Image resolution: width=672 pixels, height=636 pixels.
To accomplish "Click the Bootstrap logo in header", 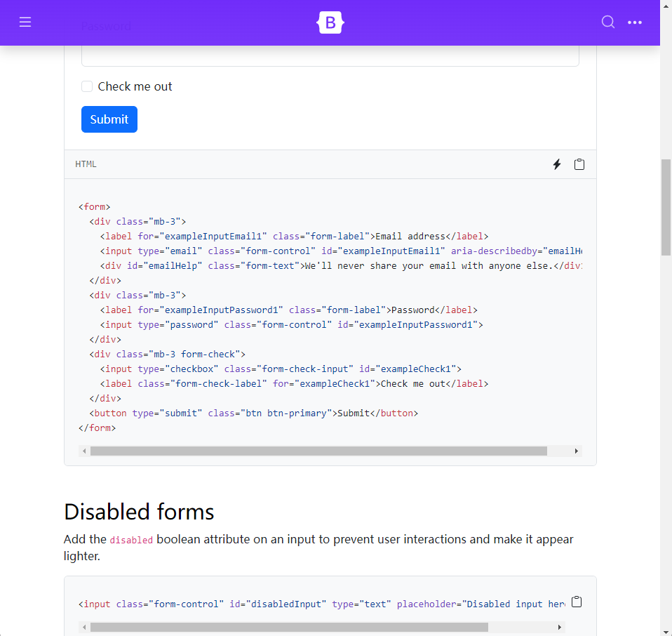I will coord(330,22).
